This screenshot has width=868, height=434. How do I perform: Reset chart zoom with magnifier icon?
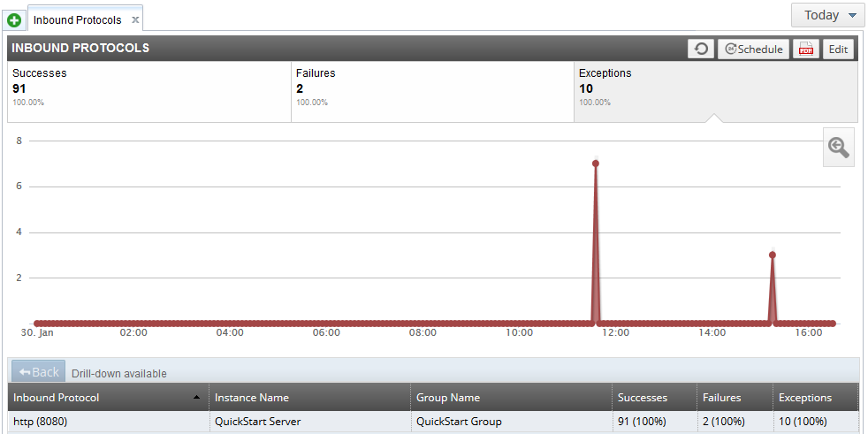[839, 148]
